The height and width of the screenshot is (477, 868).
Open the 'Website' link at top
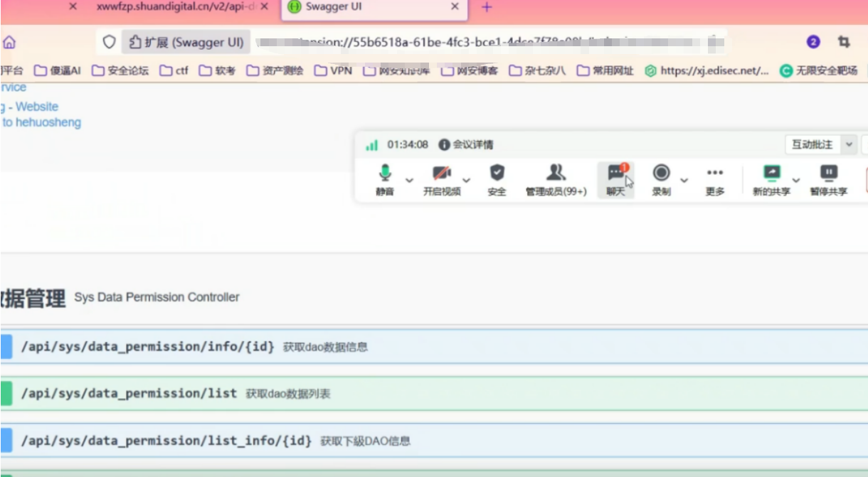point(37,107)
